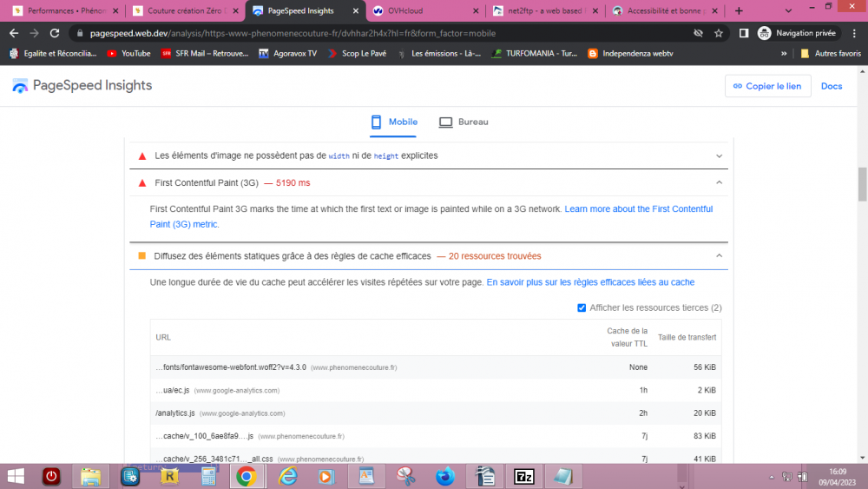The height and width of the screenshot is (489, 868).
Task: Show hidden system tray icons
Action: click(x=771, y=477)
